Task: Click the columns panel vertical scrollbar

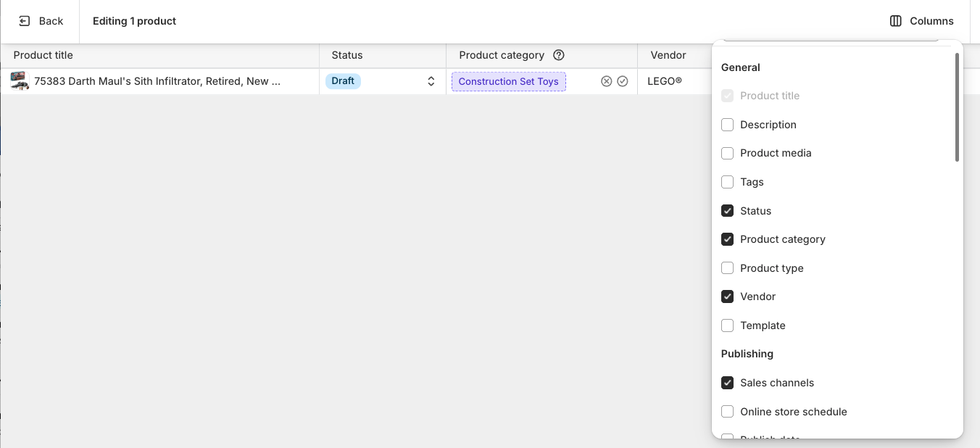Action: pyautogui.click(x=957, y=107)
